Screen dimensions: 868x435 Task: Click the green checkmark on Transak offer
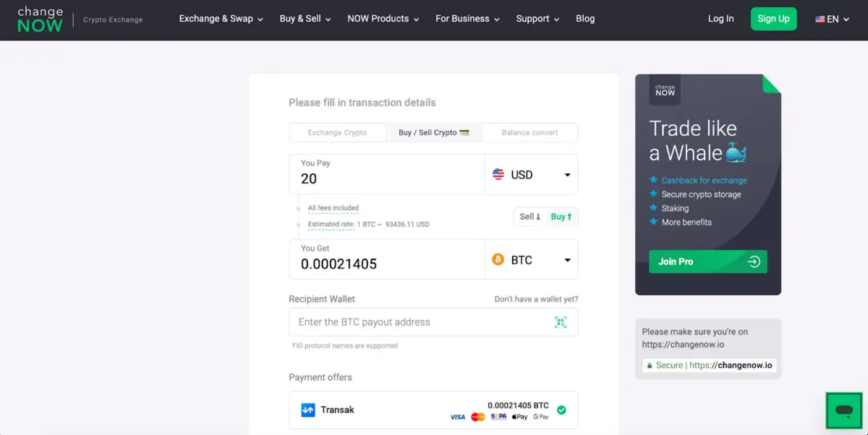[x=562, y=410]
